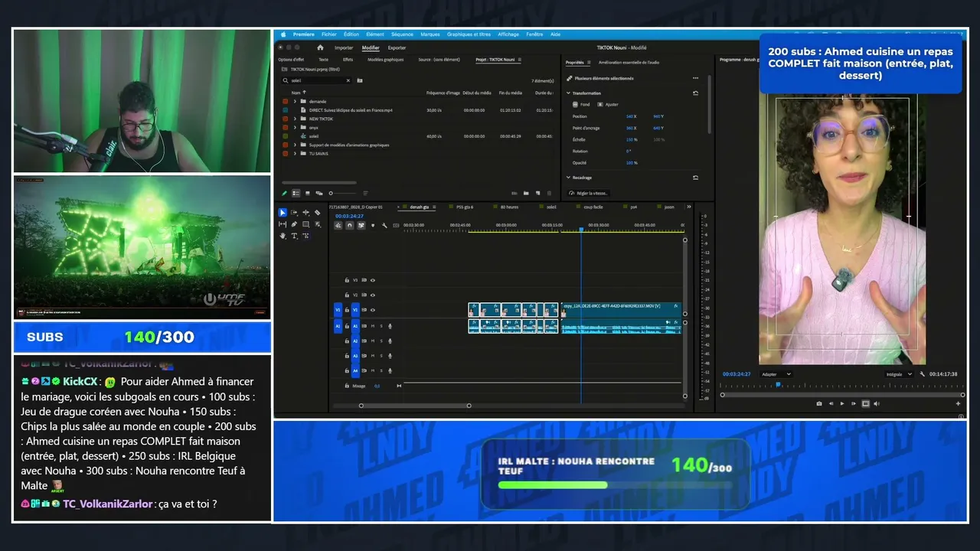980x551 pixels.
Task: Toggle linked selection in timeline
Action: coord(361,225)
